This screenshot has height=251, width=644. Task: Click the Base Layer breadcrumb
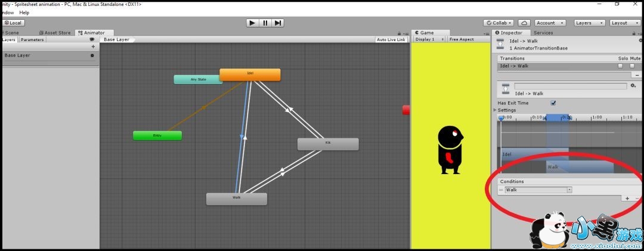pyautogui.click(x=117, y=40)
